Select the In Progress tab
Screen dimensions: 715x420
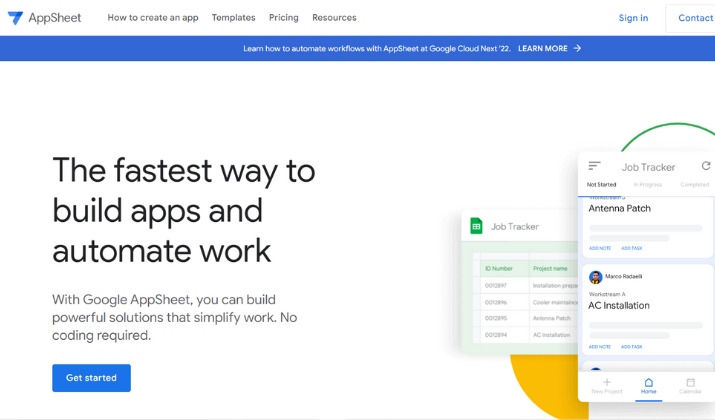tap(648, 185)
